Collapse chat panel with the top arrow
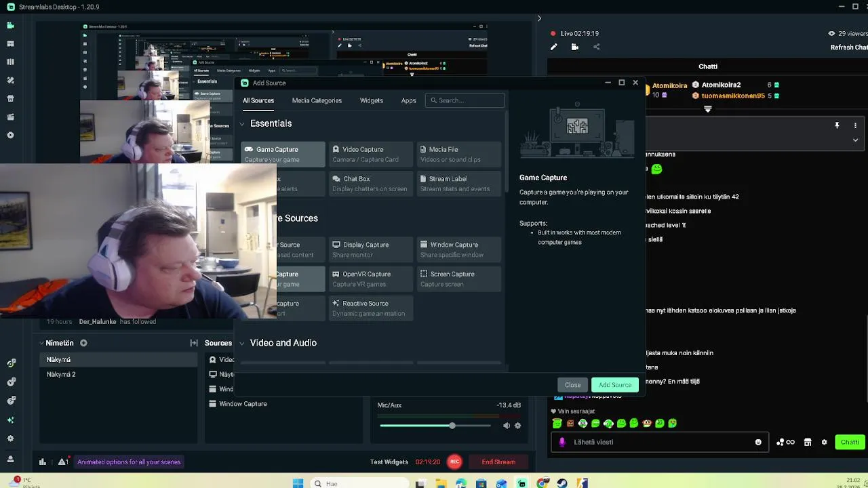Screen dimensions: 868x488 [539, 18]
